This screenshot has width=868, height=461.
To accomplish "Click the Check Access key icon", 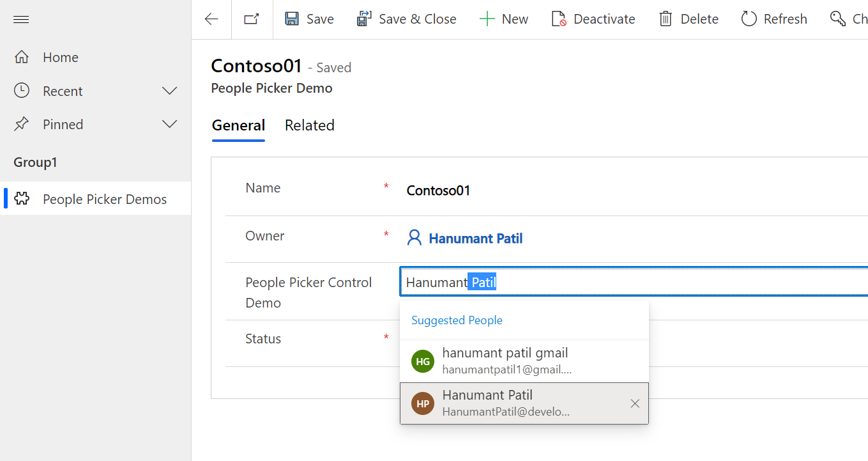I will 837,19.
